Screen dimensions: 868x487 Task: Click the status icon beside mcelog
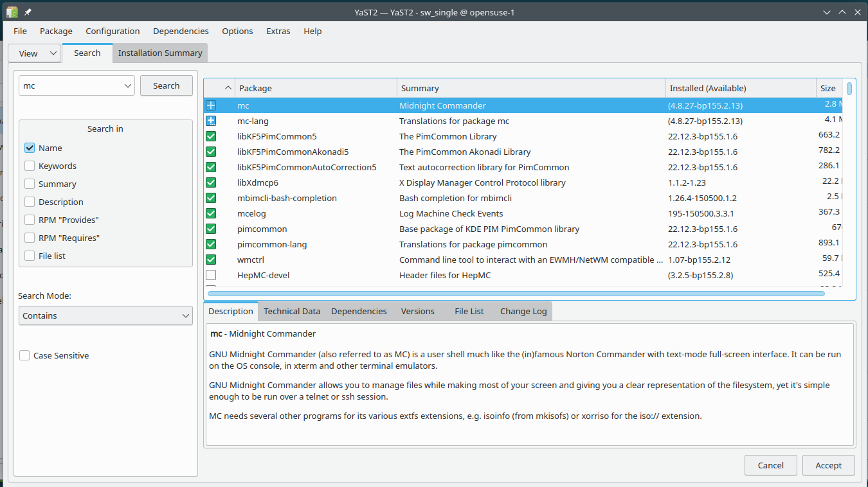(x=211, y=213)
